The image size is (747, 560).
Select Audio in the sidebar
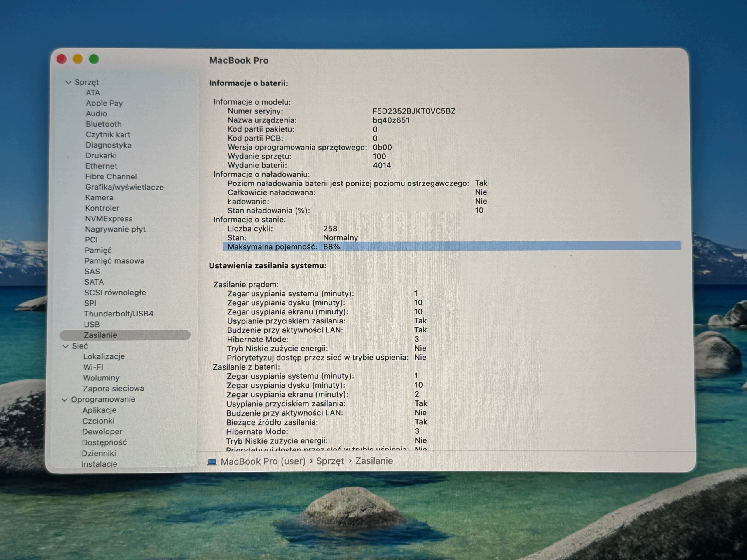(x=96, y=113)
